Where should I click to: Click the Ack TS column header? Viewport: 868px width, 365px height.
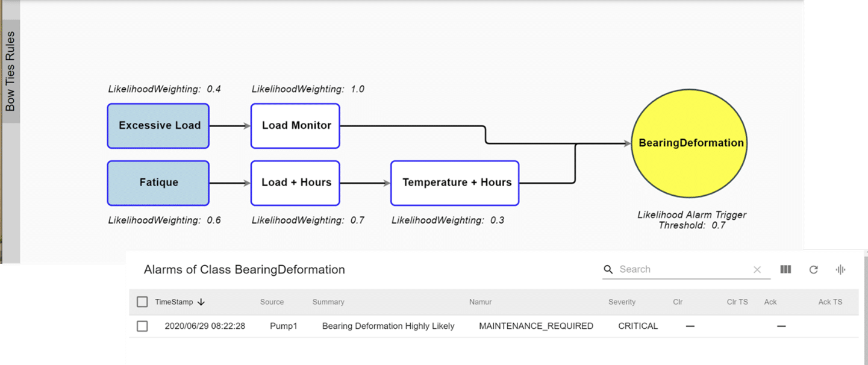tap(830, 302)
